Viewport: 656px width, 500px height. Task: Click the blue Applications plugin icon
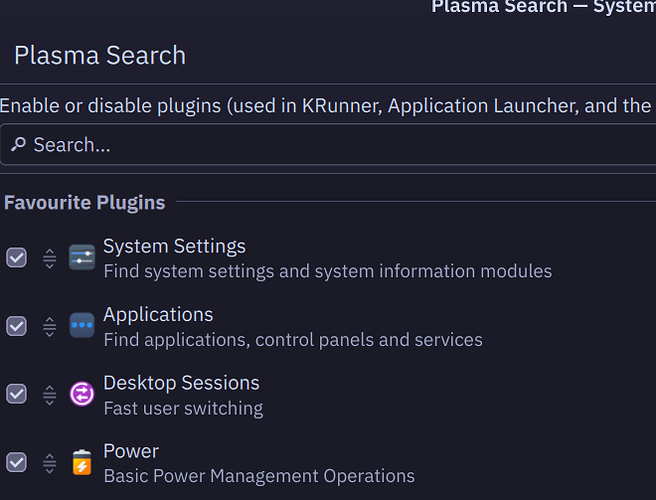82,326
